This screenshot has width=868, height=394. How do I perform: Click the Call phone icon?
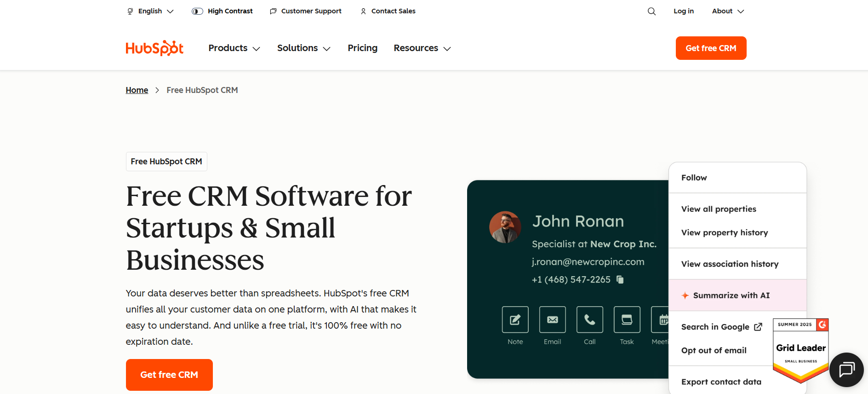click(x=590, y=319)
